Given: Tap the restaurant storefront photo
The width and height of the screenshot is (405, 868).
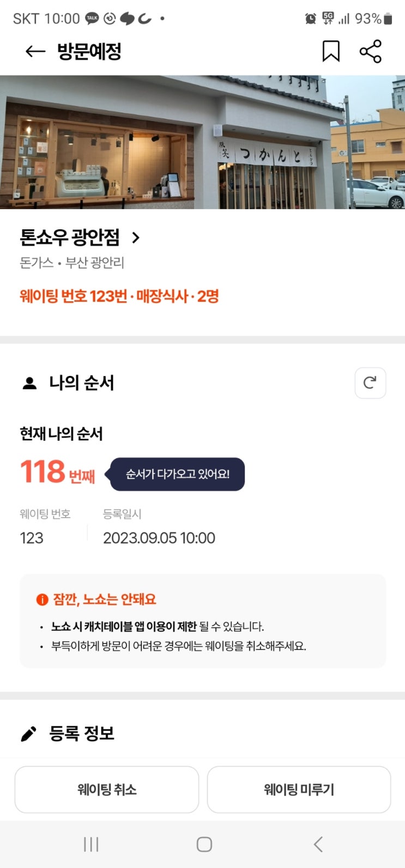Looking at the screenshot, I should pyautogui.click(x=202, y=142).
